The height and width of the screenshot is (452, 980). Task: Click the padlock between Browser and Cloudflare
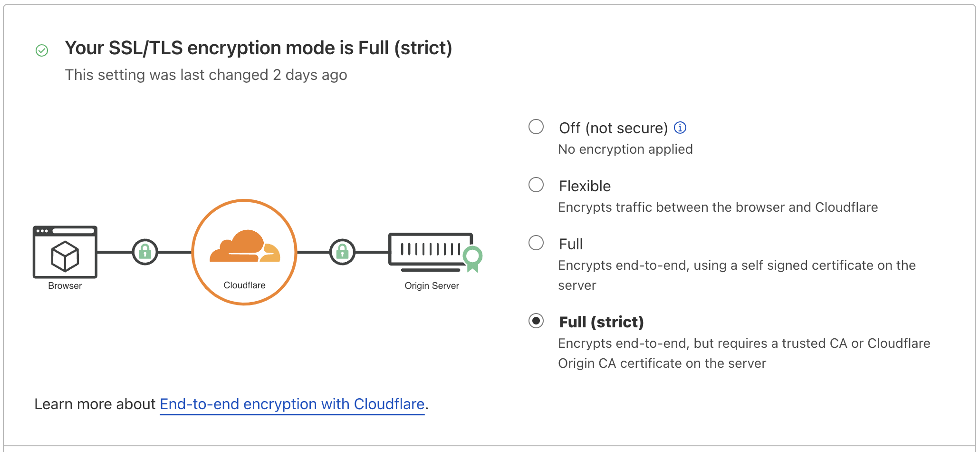click(x=145, y=251)
